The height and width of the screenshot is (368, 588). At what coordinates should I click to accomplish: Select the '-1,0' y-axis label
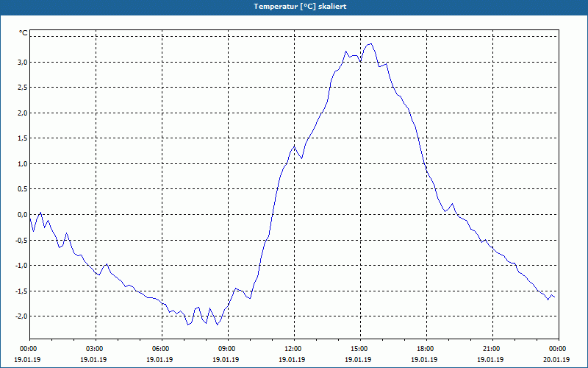tap(22, 266)
